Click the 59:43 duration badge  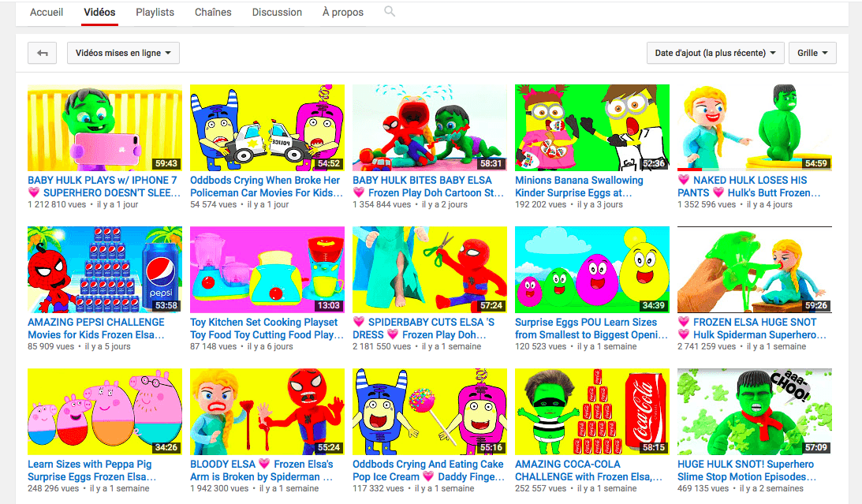(x=166, y=163)
